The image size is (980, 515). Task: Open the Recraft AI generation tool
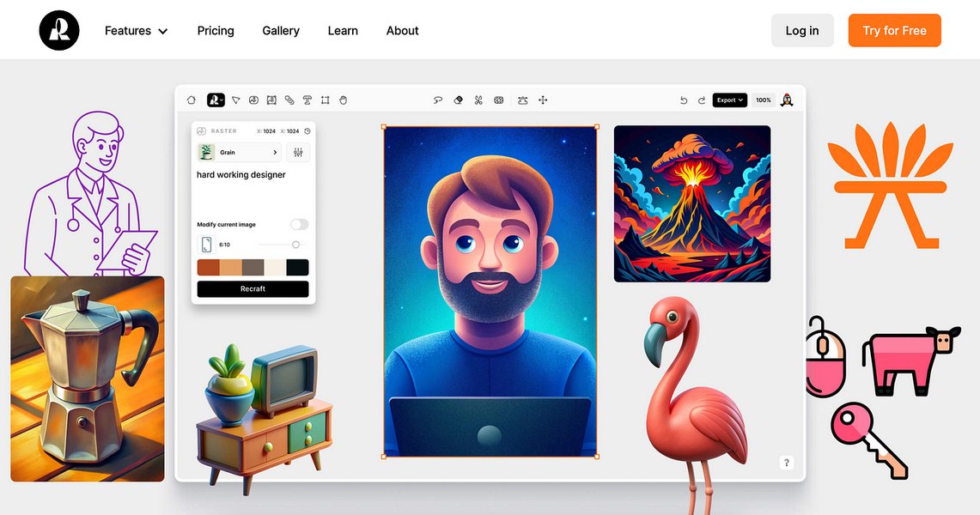click(x=216, y=100)
